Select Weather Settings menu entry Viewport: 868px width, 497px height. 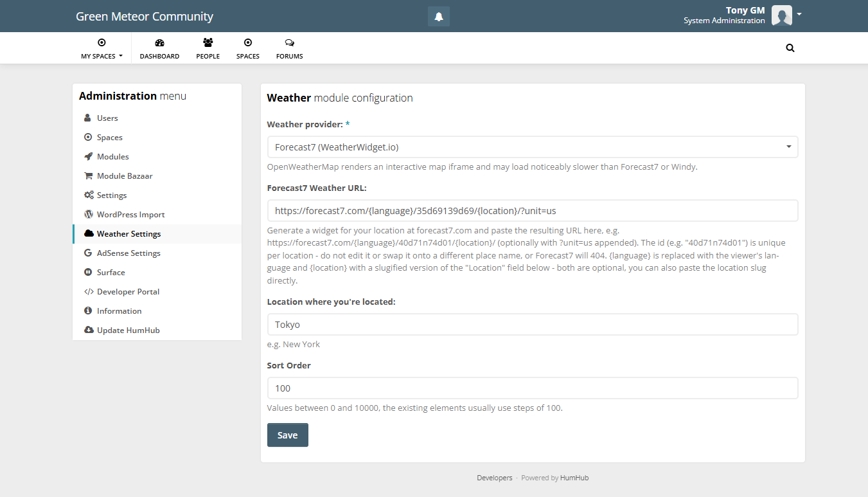157,233
